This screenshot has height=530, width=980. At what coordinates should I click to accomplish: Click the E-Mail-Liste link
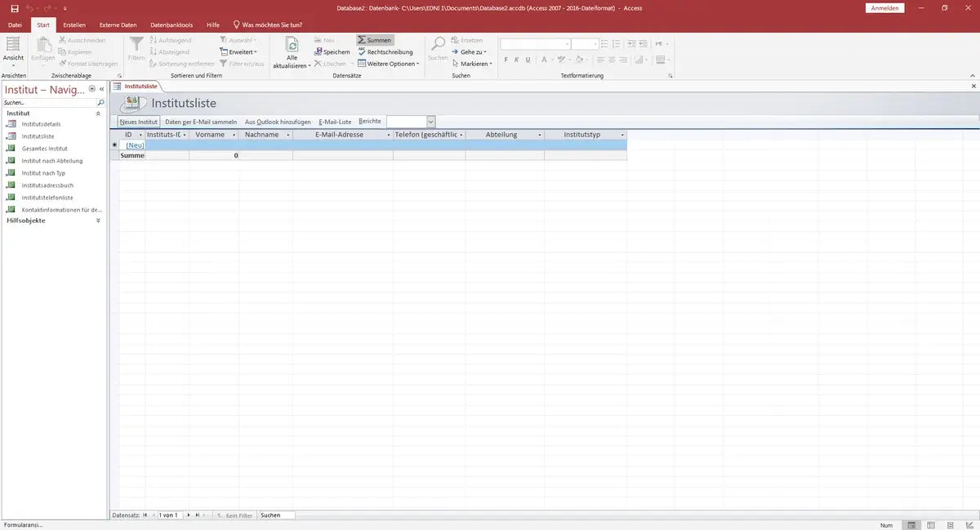click(x=335, y=121)
